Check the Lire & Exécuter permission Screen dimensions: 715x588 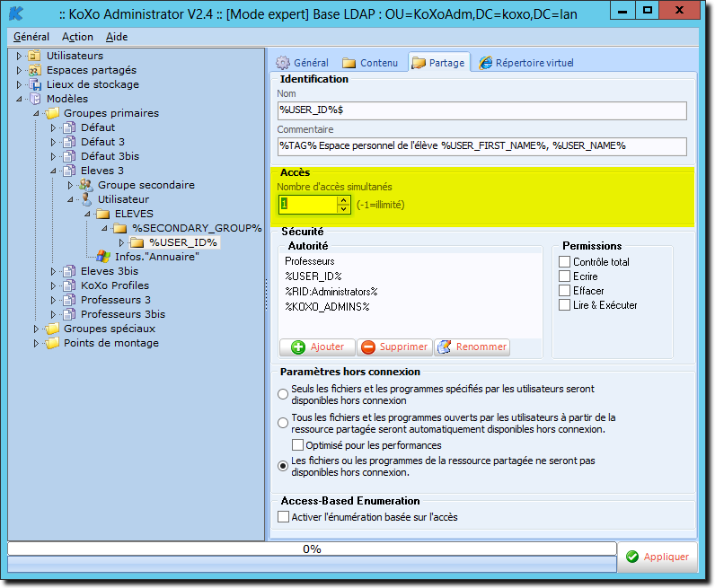coord(564,305)
